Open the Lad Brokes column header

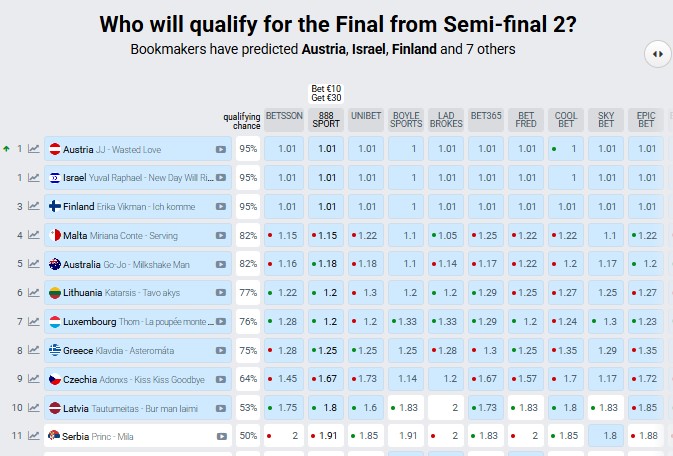pyautogui.click(x=446, y=120)
